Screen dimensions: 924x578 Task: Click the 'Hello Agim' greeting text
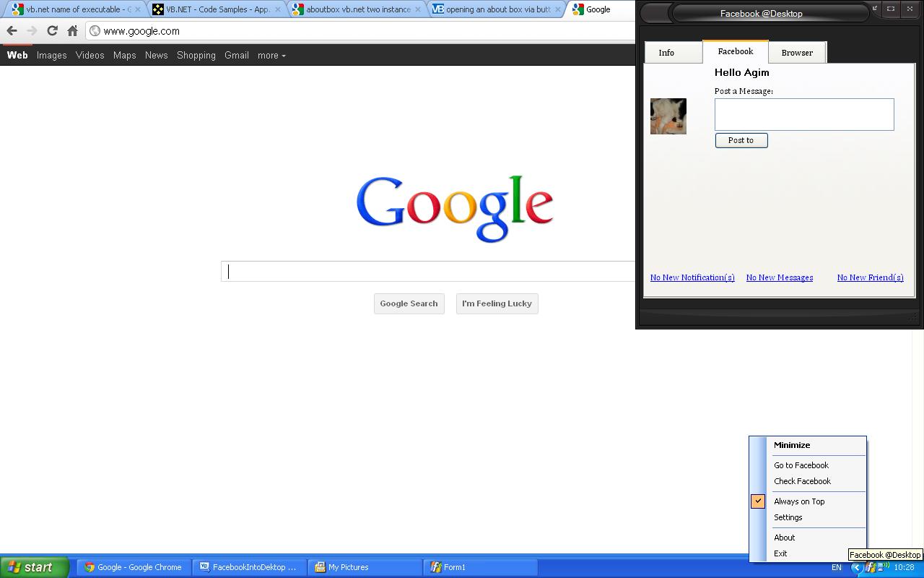click(741, 72)
